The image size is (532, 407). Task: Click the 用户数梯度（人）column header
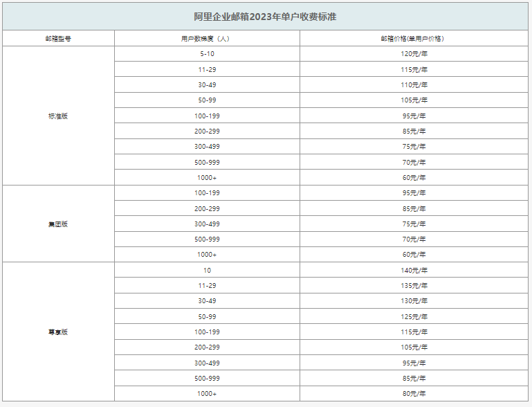point(207,38)
